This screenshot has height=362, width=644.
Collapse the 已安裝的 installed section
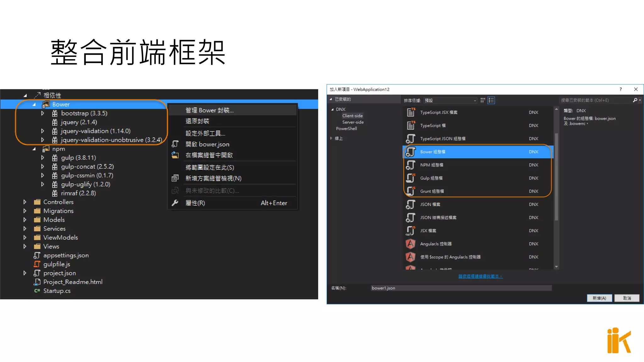pos(331,99)
